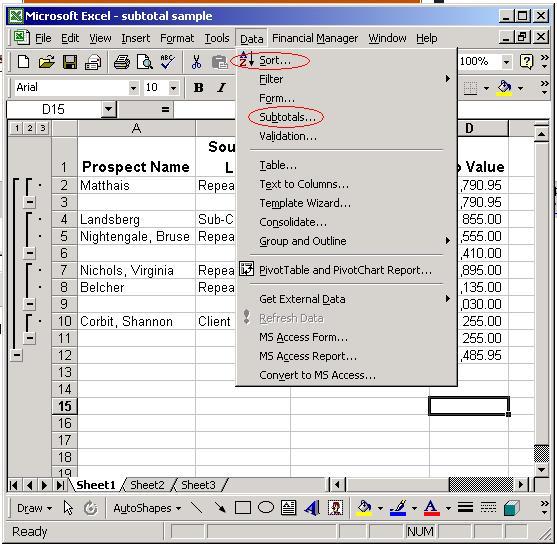
Task: Choose PivotTable and PivotChart Report...
Action: coord(346,270)
